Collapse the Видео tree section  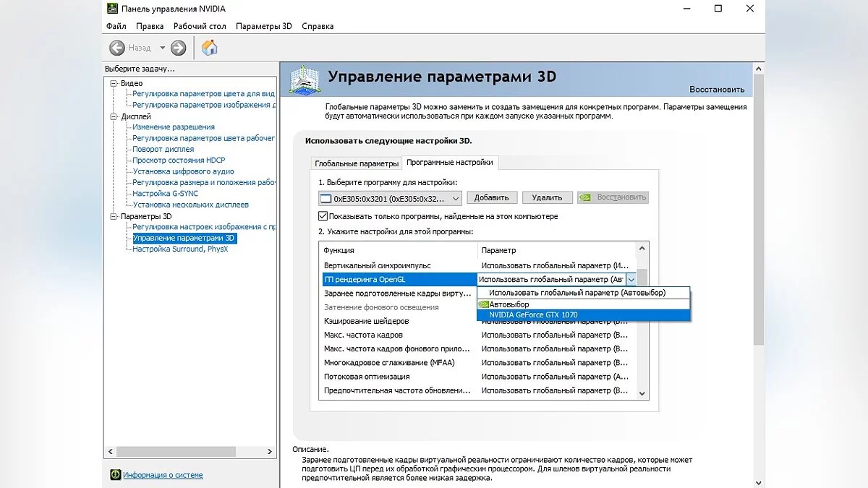pos(114,83)
